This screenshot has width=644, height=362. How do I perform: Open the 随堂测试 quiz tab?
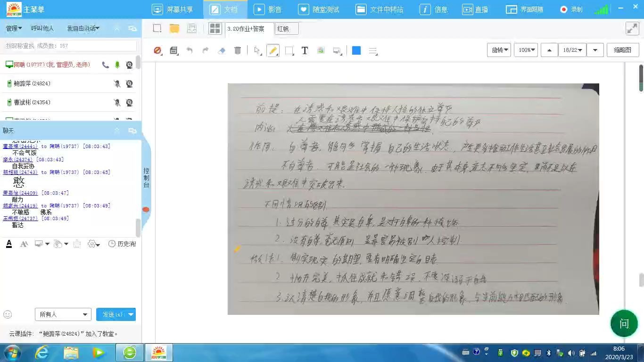click(320, 9)
